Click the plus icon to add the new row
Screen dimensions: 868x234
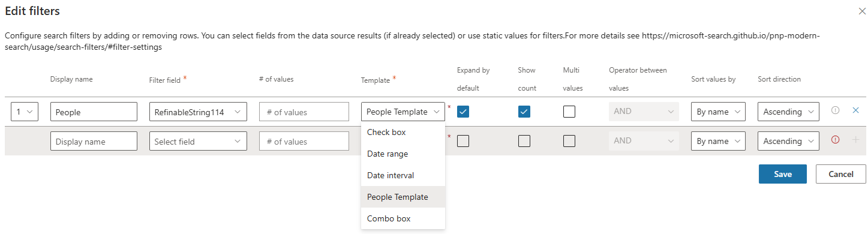click(x=856, y=139)
